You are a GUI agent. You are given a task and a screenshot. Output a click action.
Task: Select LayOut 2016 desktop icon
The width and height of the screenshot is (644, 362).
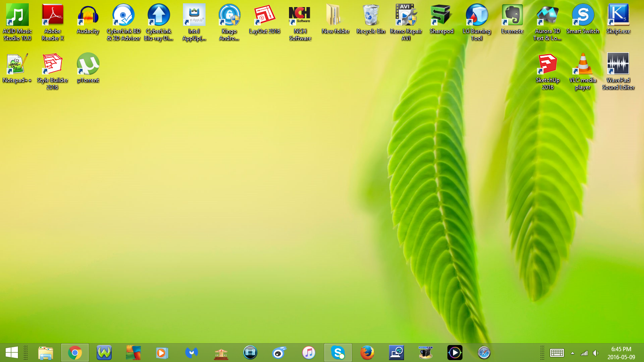(265, 20)
